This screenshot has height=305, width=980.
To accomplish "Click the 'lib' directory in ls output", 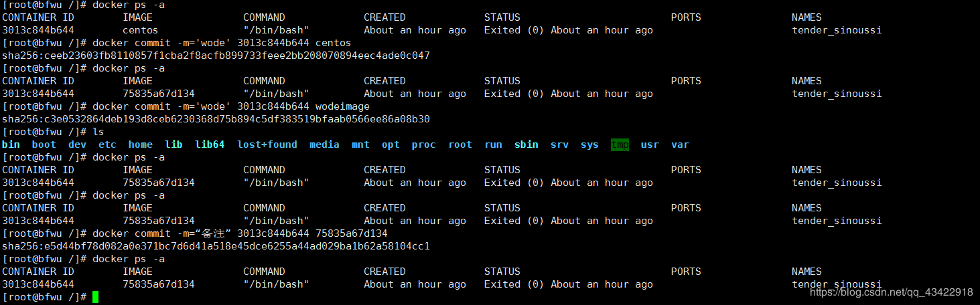I will pos(173,144).
